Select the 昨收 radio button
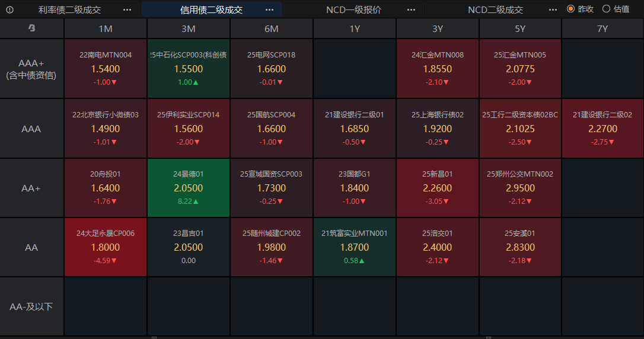Viewport: 644px width, 339px height. pos(571,9)
